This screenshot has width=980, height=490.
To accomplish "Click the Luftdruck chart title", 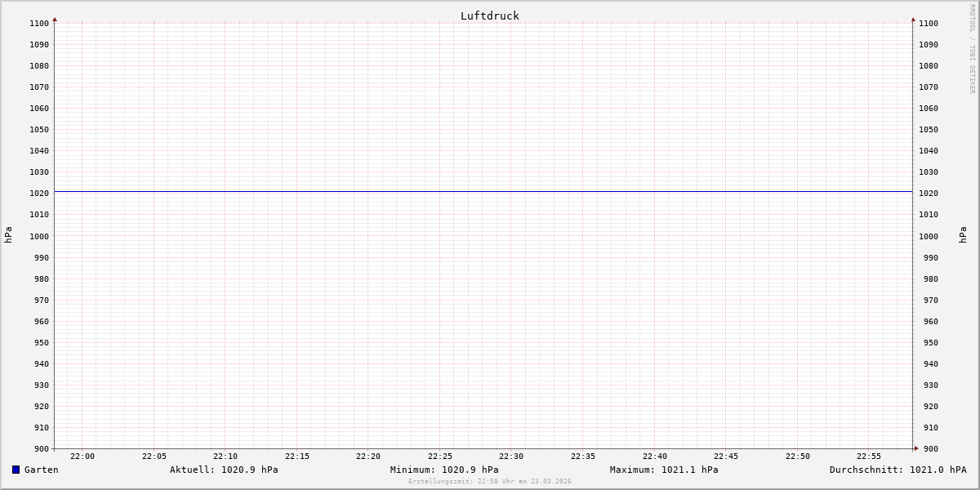I will coord(489,16).
